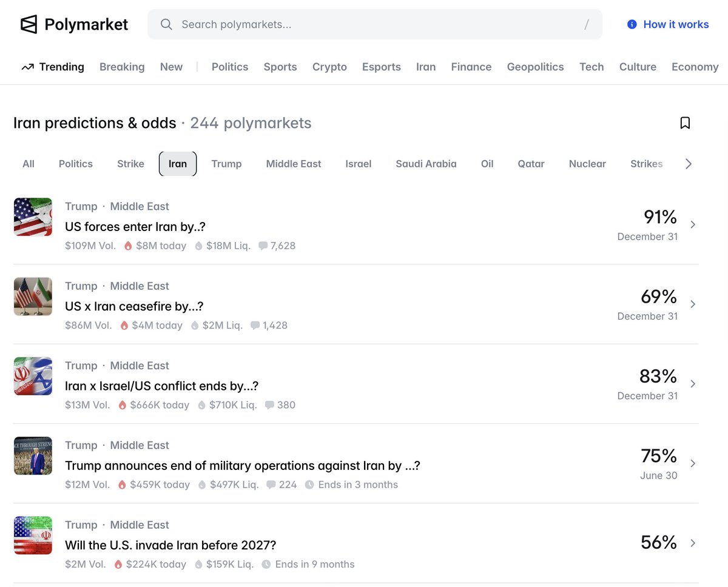Select the highlighted Iran filter chip
This screenshot has height=587, width=728.
click(x=178, y=164)
